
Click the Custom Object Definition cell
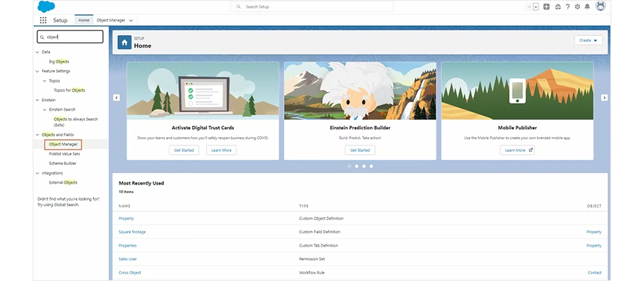click(x=321, y=219)
